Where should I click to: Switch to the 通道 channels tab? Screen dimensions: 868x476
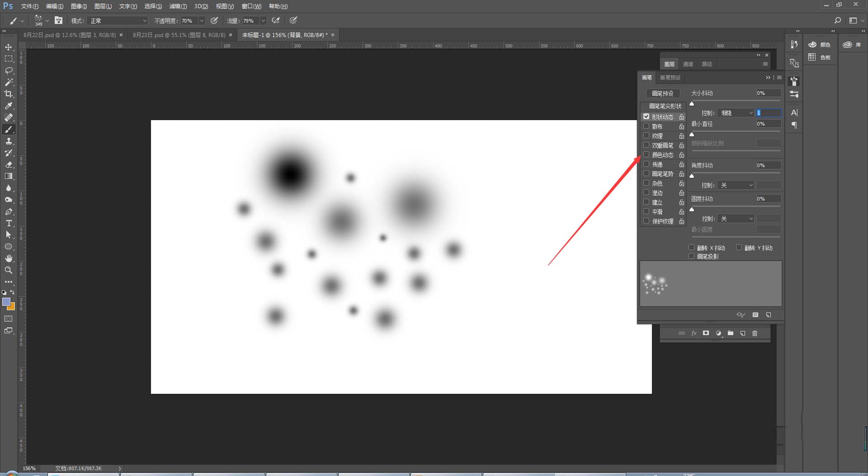(x=688, y=64)
